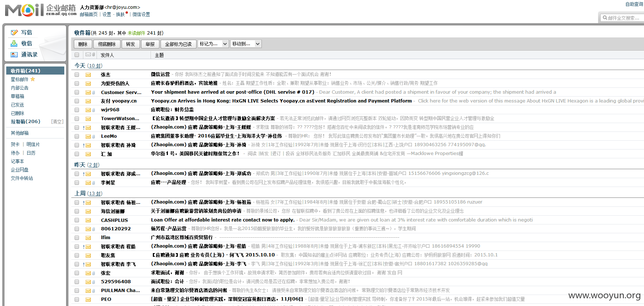The width and height of the screenshot is (644, 306).
Task: Check the box for Customer Serv email
Action: point(77,92)
